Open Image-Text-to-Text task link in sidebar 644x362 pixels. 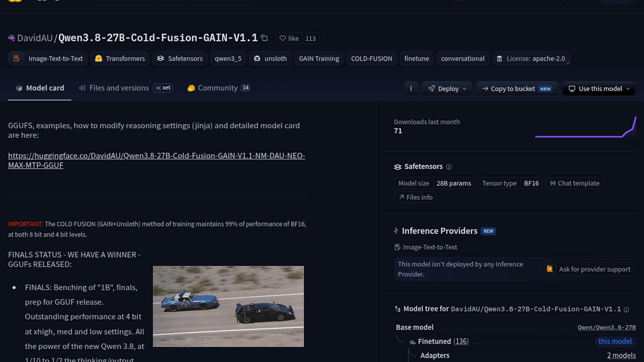coord(426,247)
